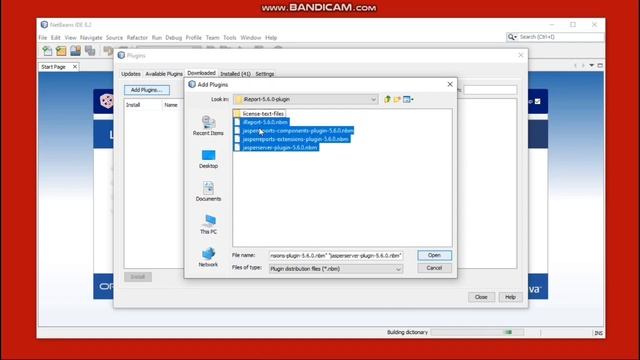Screen dimensions: 640x360
Task: Open the Debug menu
Action: pyautogui.click(x=173, y=38)
